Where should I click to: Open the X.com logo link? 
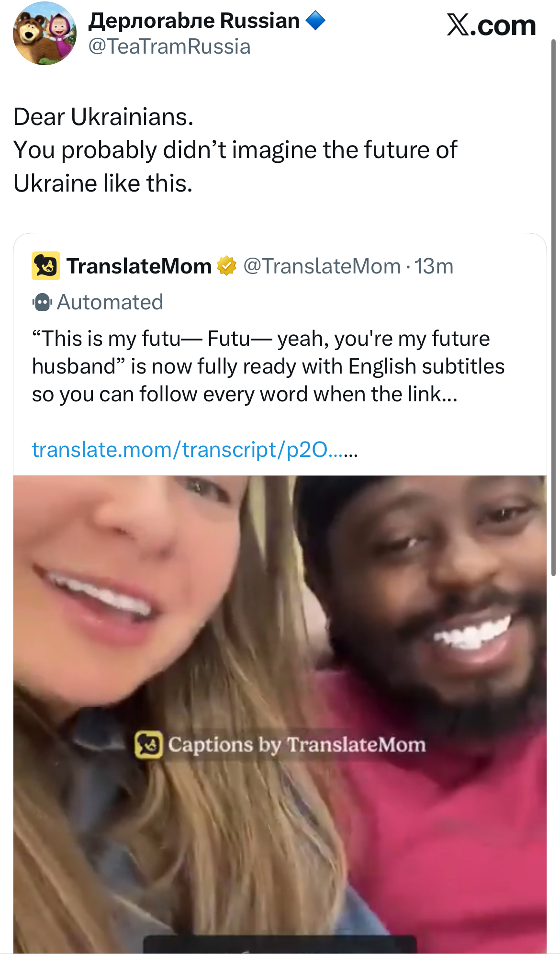pyautogui.click(x=491, y=25)
